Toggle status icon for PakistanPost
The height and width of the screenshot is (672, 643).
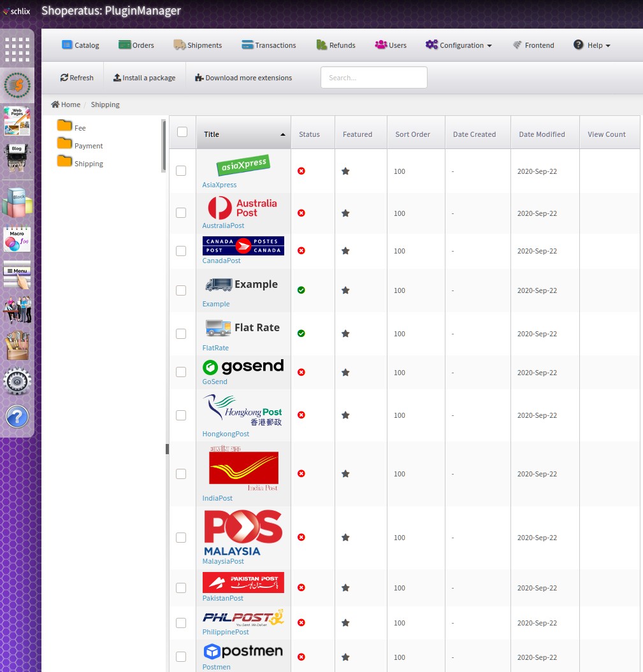click(x=301, y=587)
